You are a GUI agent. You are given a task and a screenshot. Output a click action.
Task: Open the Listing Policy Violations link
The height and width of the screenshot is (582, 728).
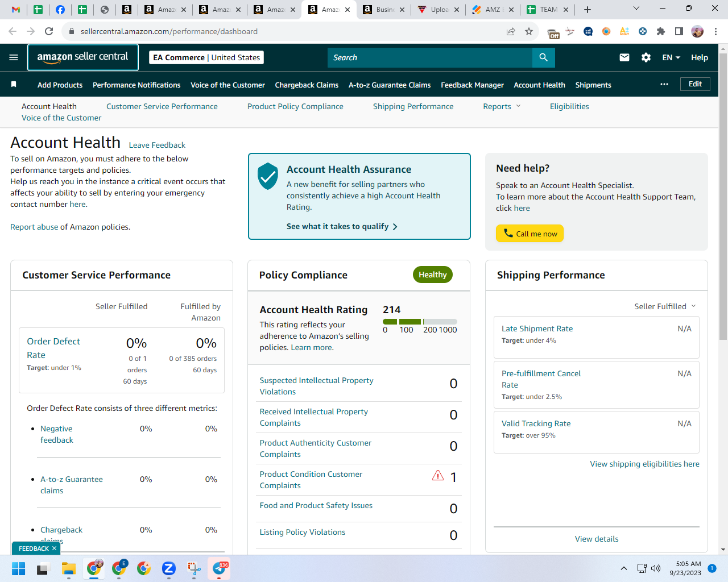tap(303, 532)
